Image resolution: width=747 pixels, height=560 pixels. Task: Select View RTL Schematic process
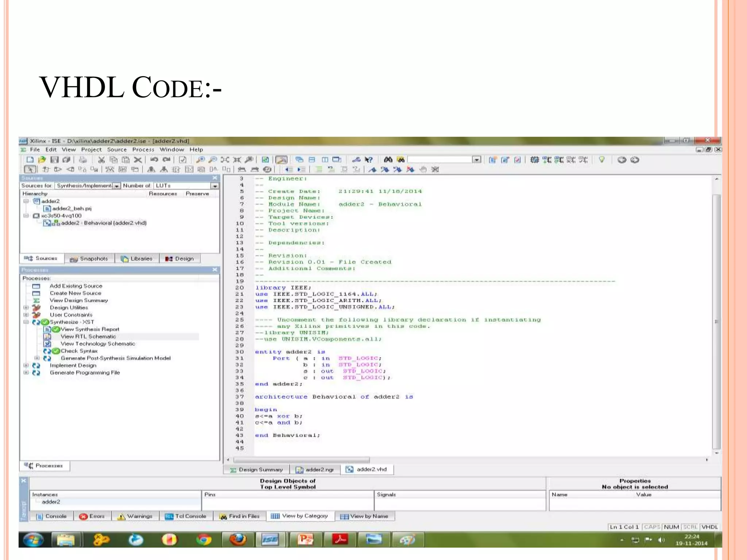pos(88,337)
